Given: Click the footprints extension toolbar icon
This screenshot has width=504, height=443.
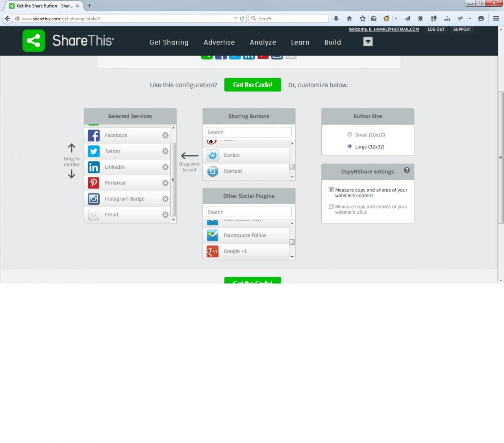Looking at the screenshot, I should [x=434, y=19].
